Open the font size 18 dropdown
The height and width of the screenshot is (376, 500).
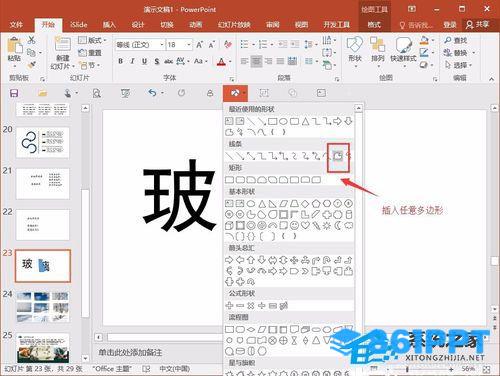tap(189, 45)
